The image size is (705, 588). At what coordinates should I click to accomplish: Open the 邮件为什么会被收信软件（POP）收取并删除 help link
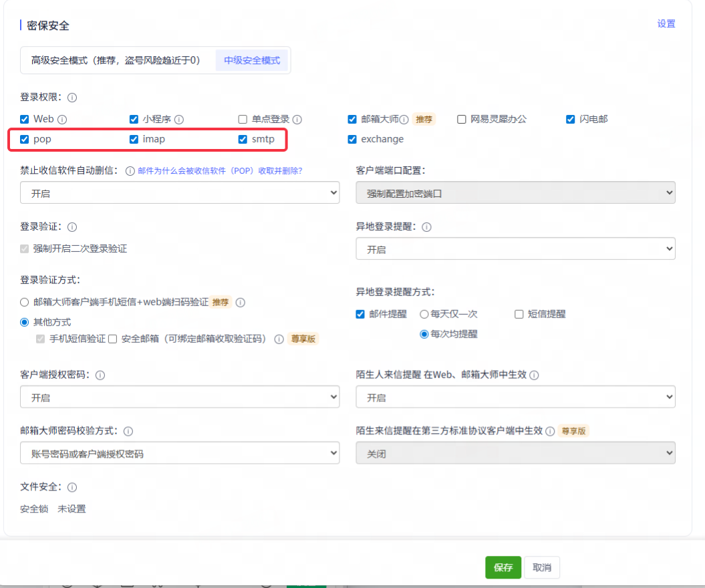[220, 171]
